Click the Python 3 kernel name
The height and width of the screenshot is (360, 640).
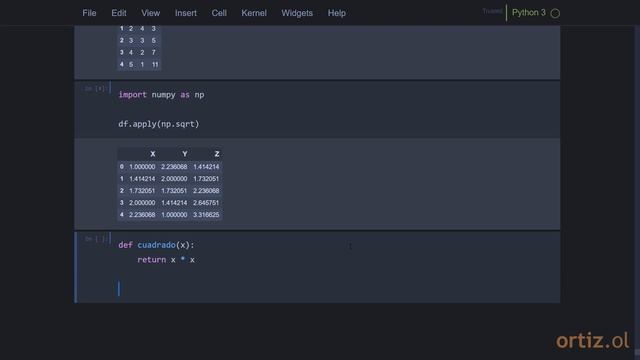pyautogui.click(x=529, y=13)
